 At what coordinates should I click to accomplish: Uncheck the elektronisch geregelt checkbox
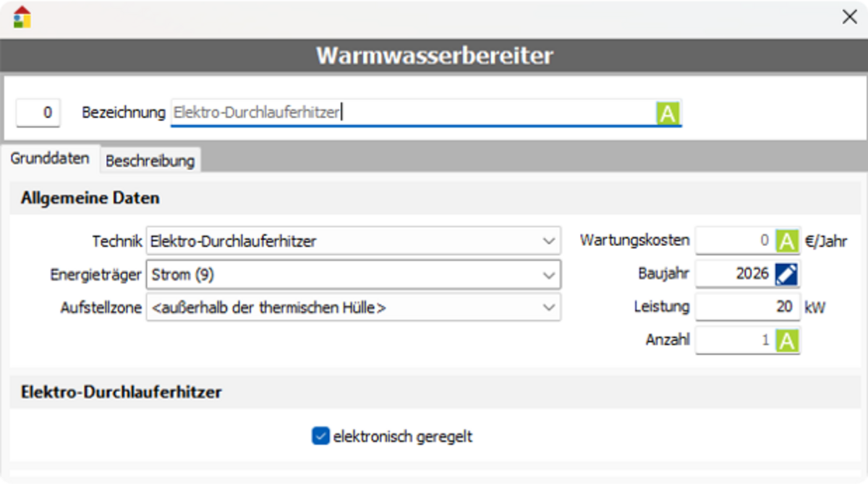(x=320, y=436)
